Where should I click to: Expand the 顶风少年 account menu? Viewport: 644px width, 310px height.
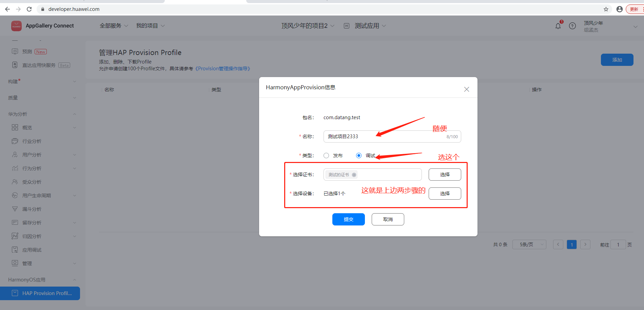tap(636, 26)
